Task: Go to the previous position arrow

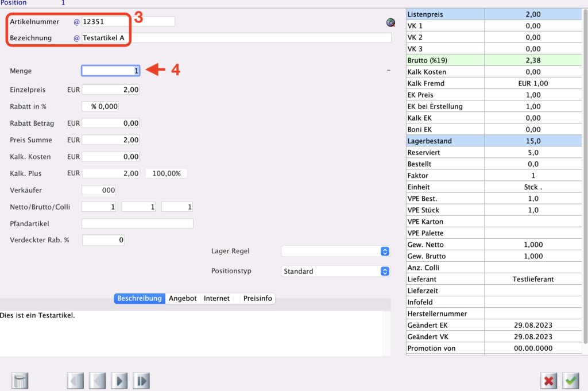Action: (98, 381)
